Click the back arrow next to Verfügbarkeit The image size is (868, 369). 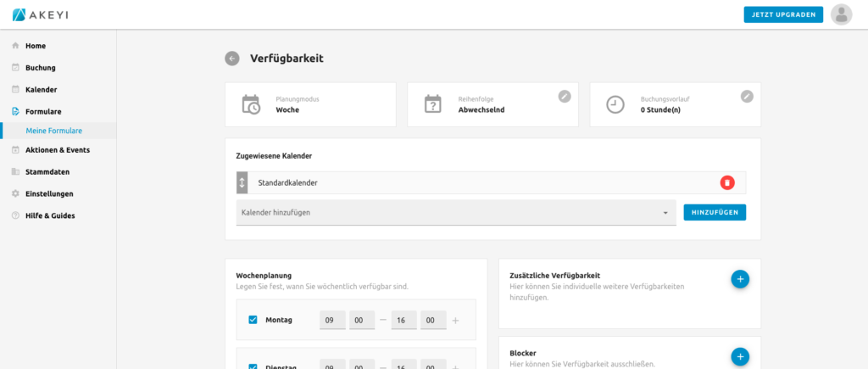[231, 59]
